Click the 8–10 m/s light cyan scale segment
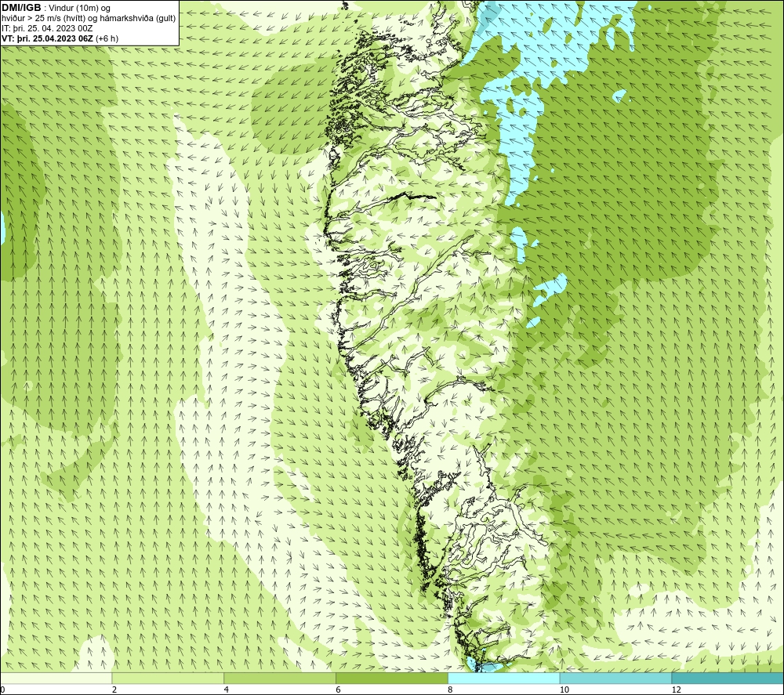Viewport: 784px width, 695px height. (503, 678)
